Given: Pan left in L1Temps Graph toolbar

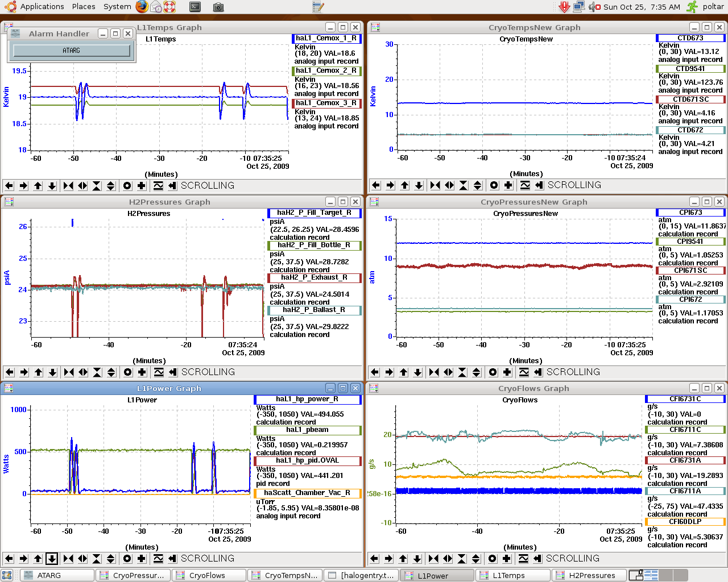Looking at the screenshot, I should coord(9,186).
